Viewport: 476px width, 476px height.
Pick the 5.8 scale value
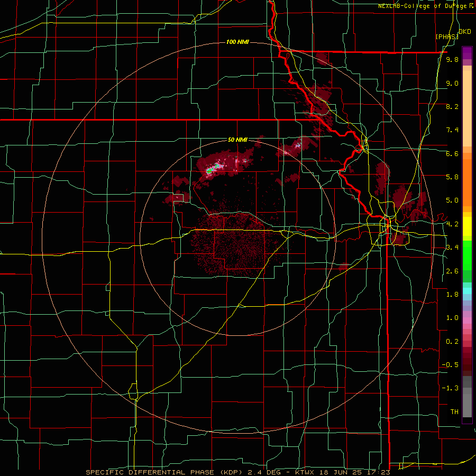(452, 177)
